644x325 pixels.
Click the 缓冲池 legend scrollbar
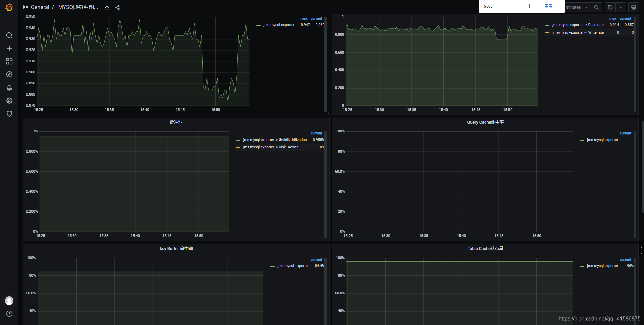click(x=325, y=184)
